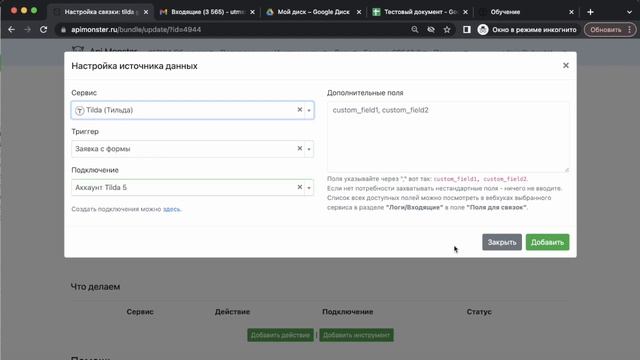Expand the Триггер dropdown arrow

click(x=309, y=149)
